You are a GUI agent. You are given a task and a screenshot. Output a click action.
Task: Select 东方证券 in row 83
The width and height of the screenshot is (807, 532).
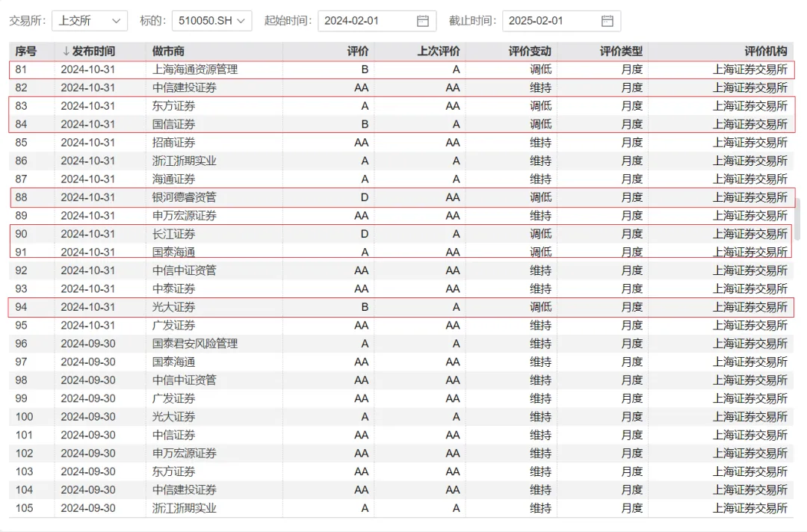click(x=173, y=106)
